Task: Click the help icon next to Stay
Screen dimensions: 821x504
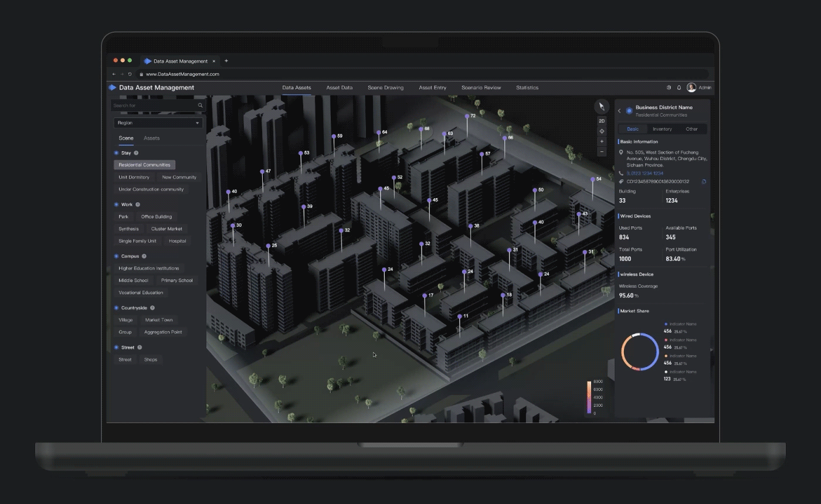Action: tap(136, 153)
